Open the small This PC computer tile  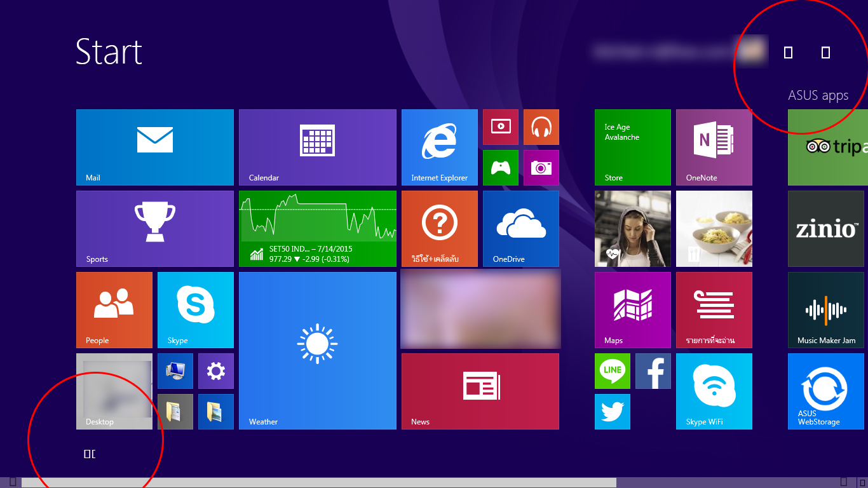pos(175,371)
